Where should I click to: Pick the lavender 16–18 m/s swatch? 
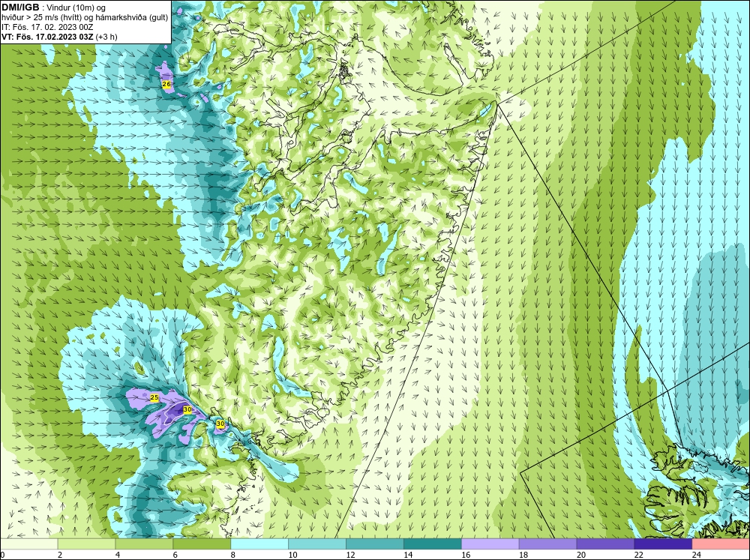(490, 544)
